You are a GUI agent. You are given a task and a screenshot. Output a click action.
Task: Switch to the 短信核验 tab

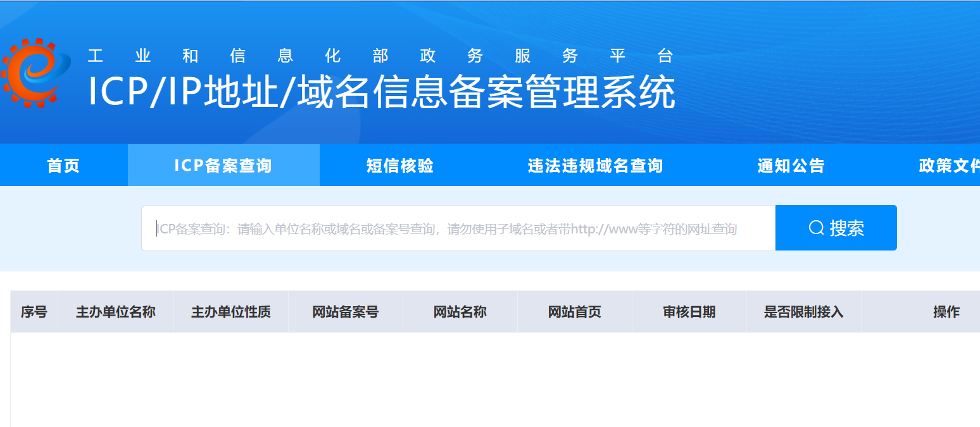coord(399,166)
